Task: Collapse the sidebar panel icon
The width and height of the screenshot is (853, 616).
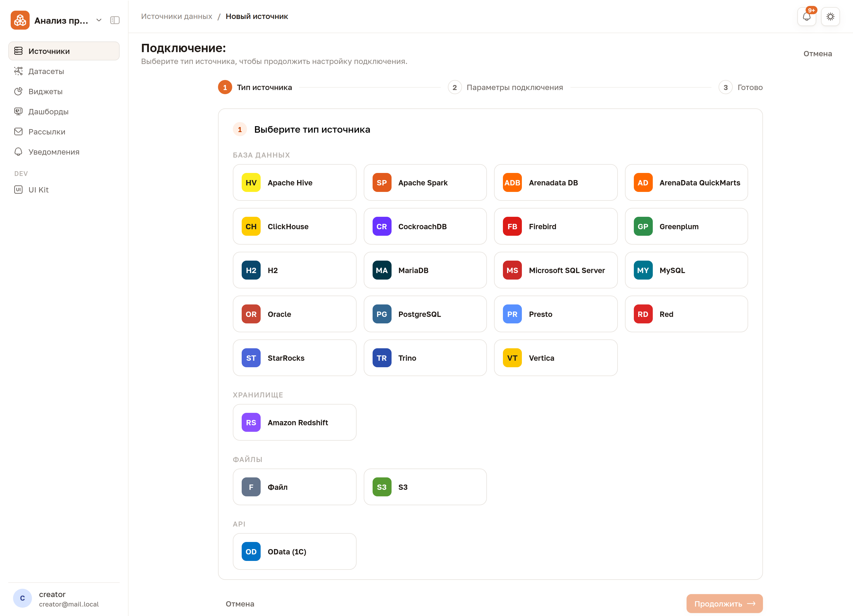Action: pos(115,20)
